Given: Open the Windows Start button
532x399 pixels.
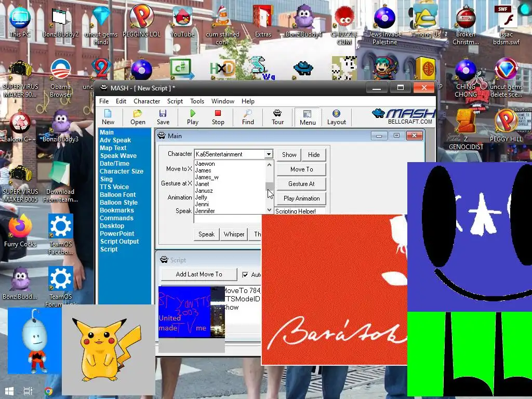Looking at the screenshot, I should (9, 391).
